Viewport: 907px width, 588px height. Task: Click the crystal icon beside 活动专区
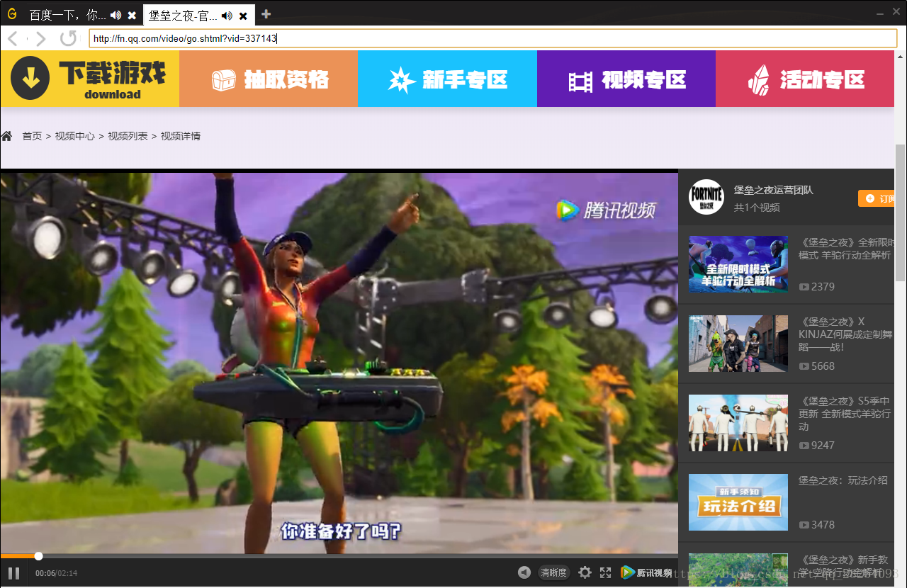point(759,80)
